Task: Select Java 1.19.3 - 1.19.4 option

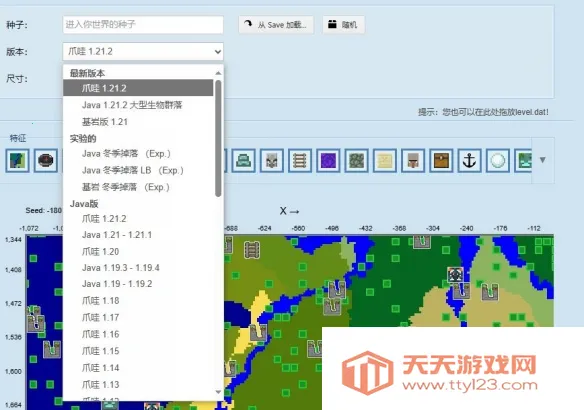Action: click(138, 268)
